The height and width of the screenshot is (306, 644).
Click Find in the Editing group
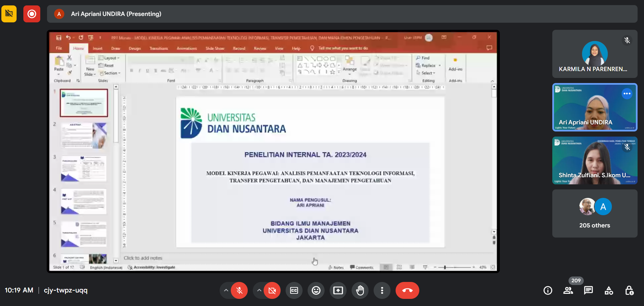click(x=423, y=58)
